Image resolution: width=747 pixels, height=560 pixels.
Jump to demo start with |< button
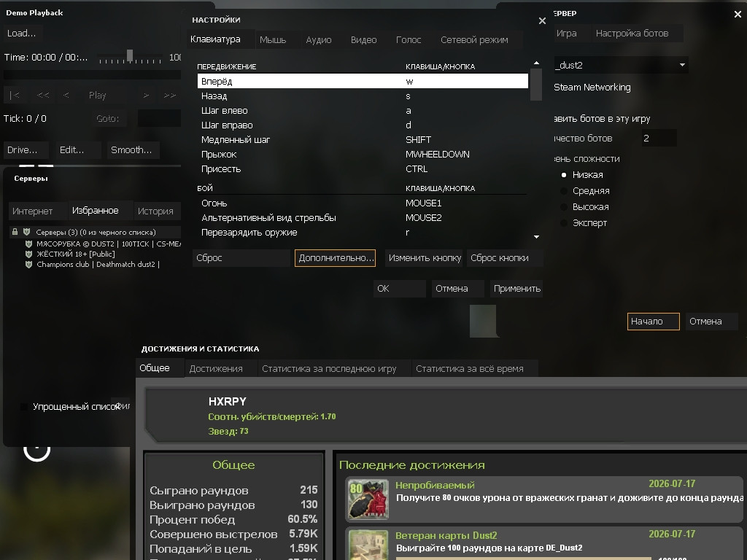[x=15, y=96]
